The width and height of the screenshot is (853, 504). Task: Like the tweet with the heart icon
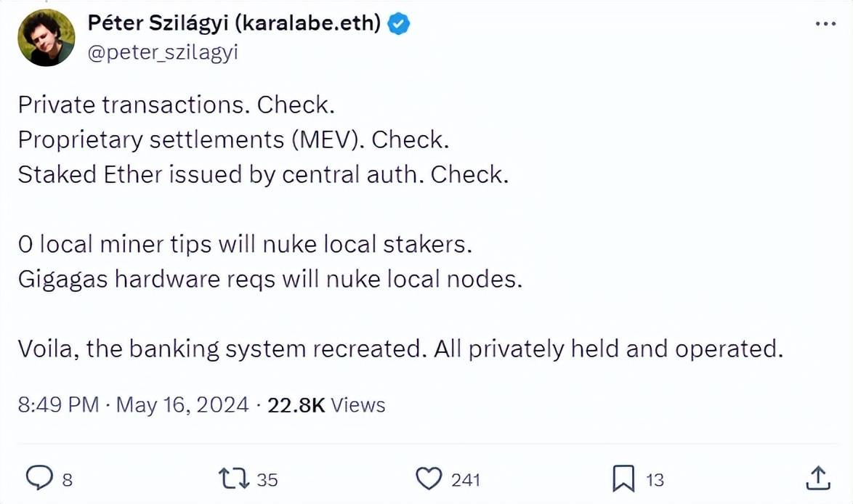(429, 479)
